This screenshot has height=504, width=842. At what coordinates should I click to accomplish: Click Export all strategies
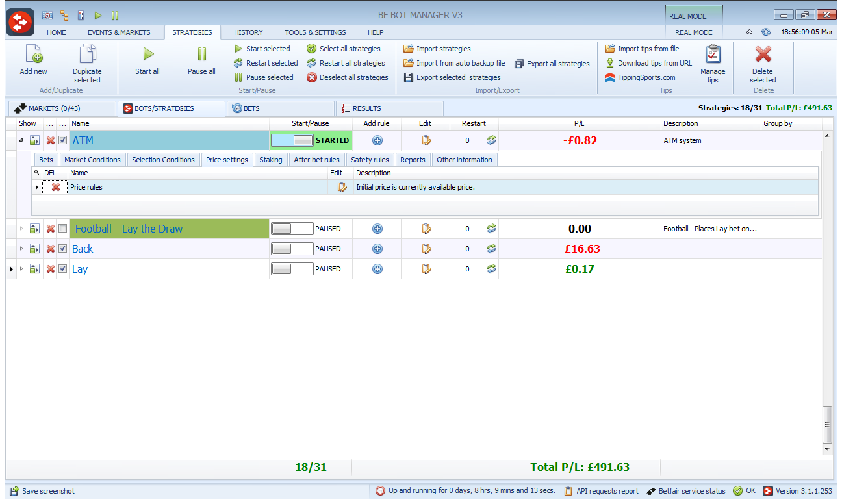coord(552,64)
